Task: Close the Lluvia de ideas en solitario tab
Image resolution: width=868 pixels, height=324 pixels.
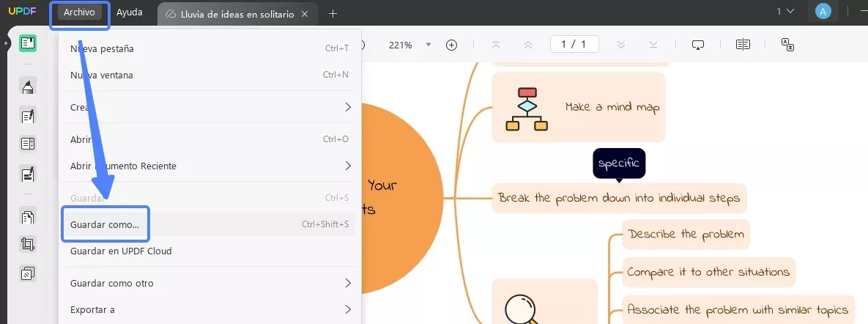Action: pos(305,15)
